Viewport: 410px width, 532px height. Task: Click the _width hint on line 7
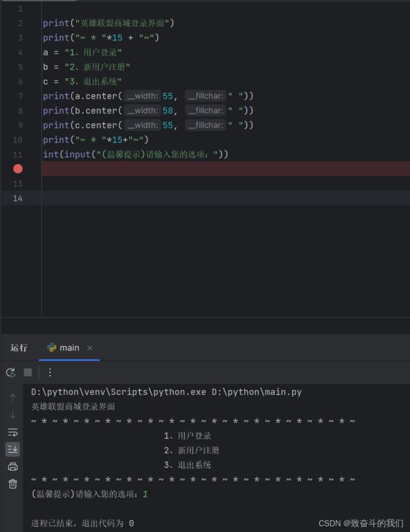click(x=142, y=96)
